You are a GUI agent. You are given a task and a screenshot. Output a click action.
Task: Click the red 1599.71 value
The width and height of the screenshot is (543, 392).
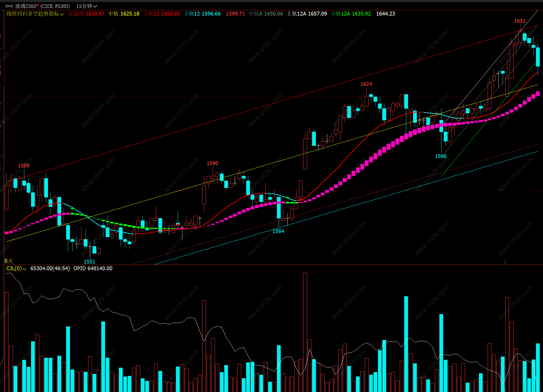coord(235,14)
